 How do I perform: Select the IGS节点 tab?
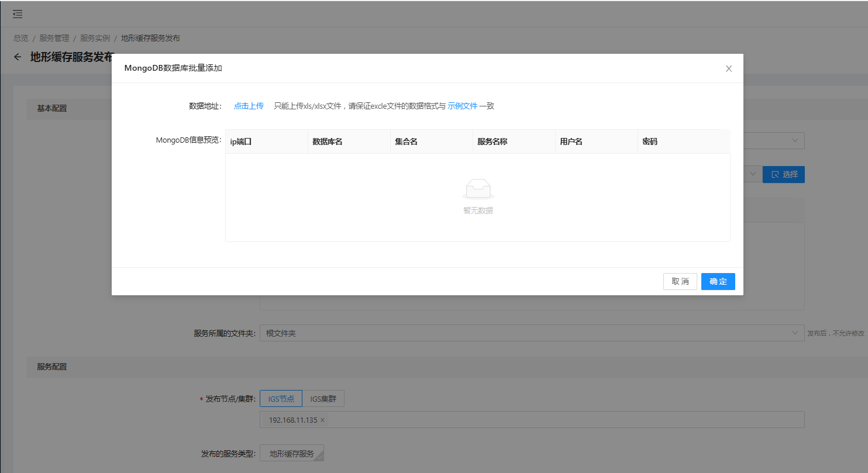point(281,399)
